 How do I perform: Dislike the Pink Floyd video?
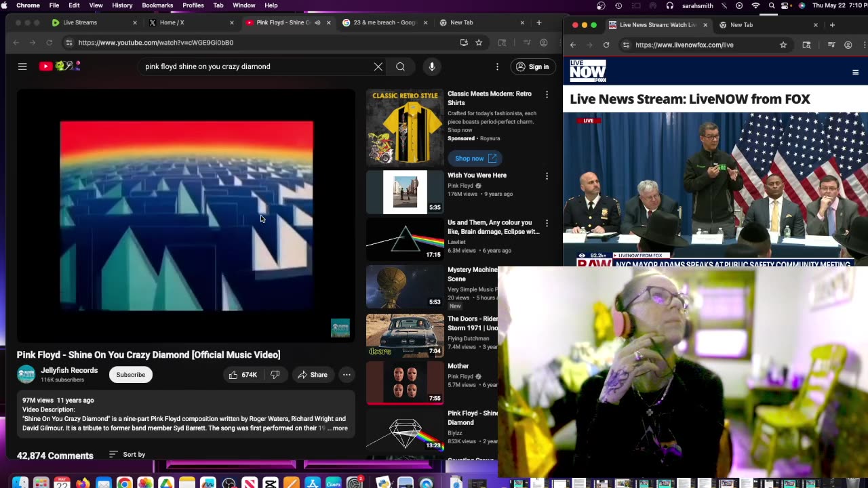point(275,374)
